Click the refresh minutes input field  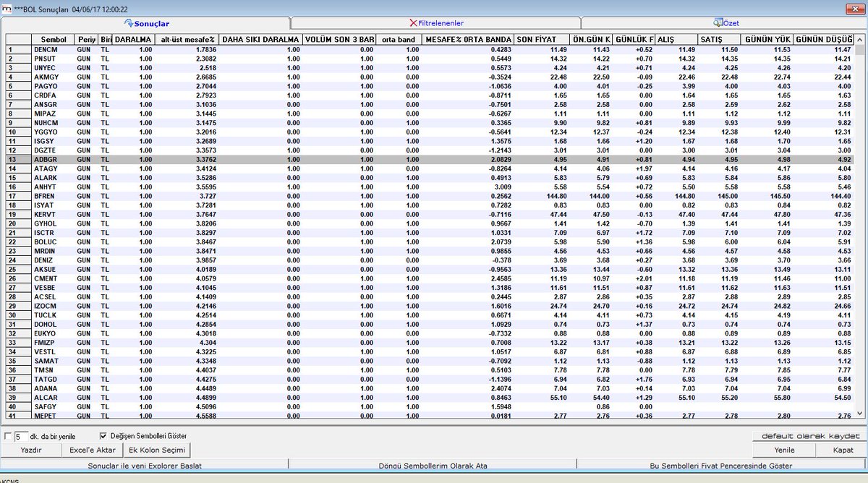(20, 437)
